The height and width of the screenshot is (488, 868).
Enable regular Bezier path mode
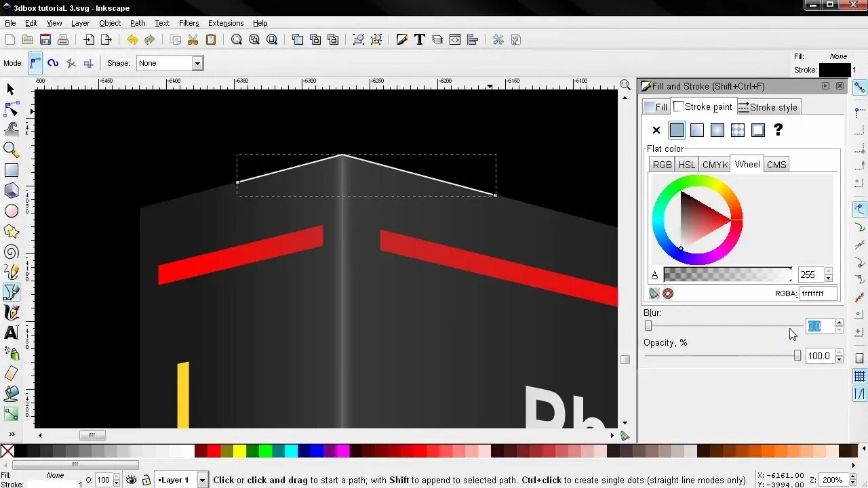[x=35, y=63]
